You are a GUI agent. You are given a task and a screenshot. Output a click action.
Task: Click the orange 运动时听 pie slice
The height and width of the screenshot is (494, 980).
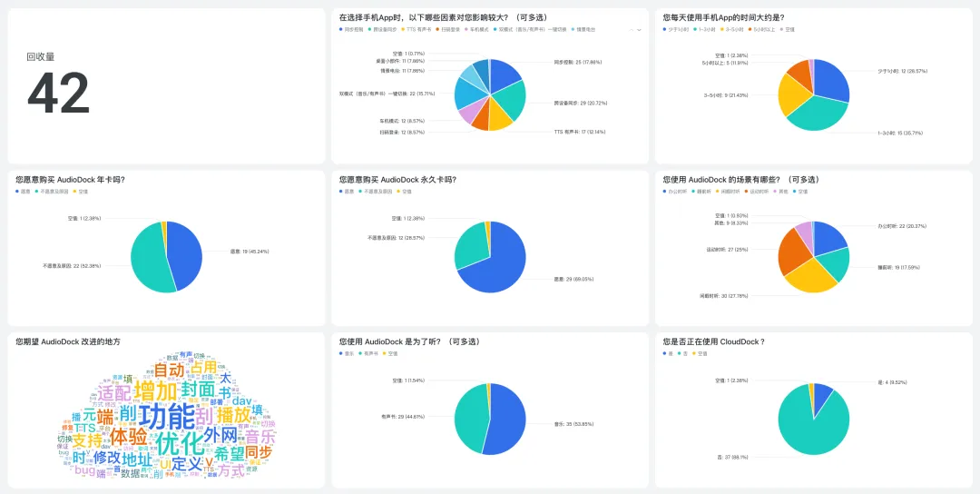(x=792, y=252)
